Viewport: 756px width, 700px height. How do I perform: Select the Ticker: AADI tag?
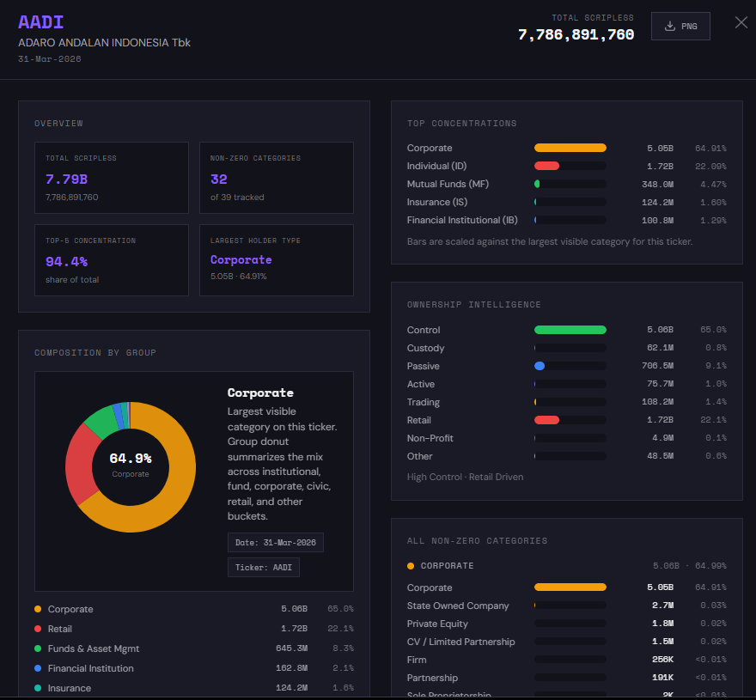(x=263, y=568)
